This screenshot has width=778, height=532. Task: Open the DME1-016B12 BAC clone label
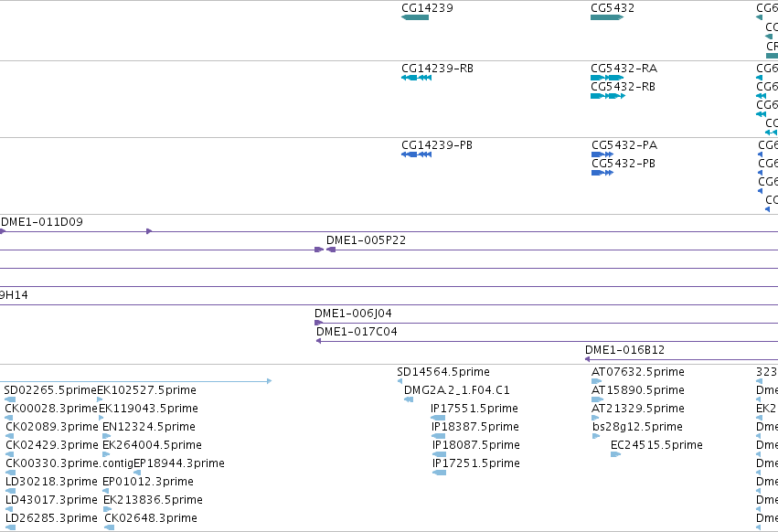[x=624, y=350]
